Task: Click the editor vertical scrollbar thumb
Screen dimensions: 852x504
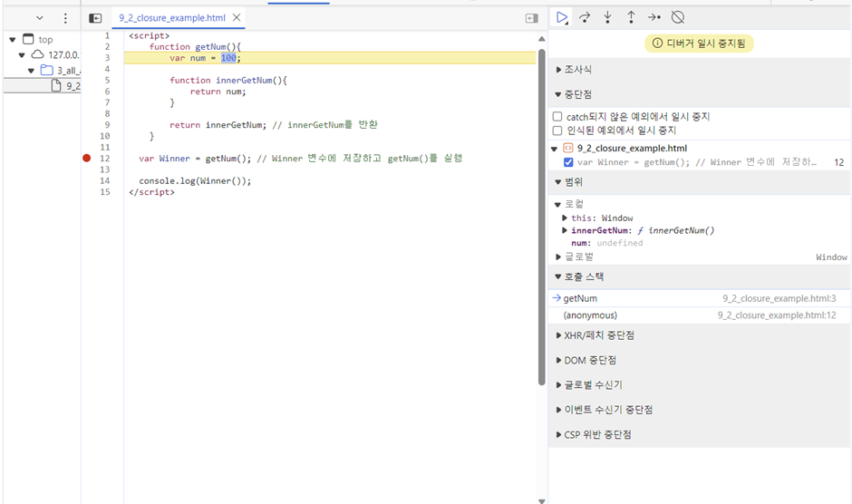Action: click(541, 217)
